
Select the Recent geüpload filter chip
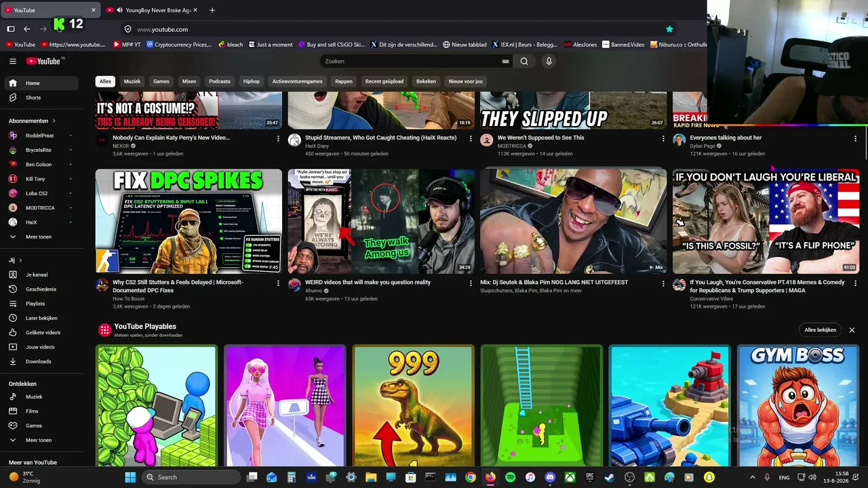[x=384, y=81]
